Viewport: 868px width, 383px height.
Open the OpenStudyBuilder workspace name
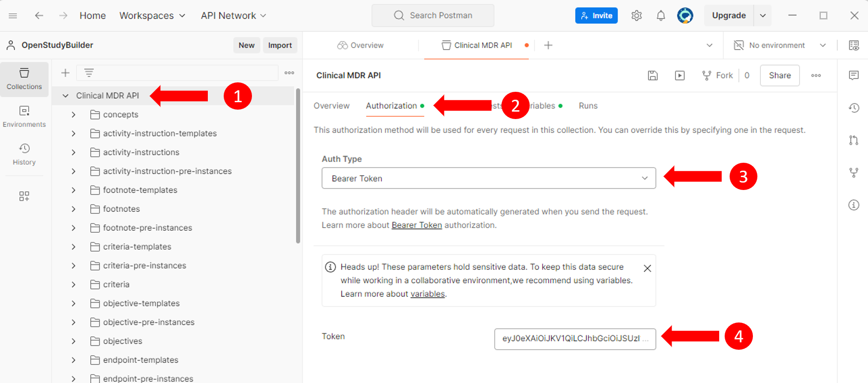tap(57, 45)
